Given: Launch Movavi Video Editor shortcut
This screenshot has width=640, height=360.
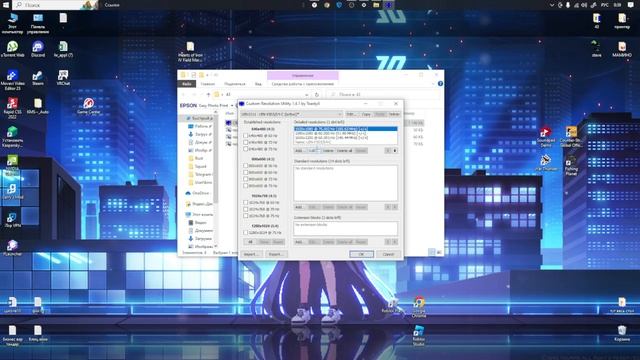Looking at the screenshot, I should [x=12, y=80].
